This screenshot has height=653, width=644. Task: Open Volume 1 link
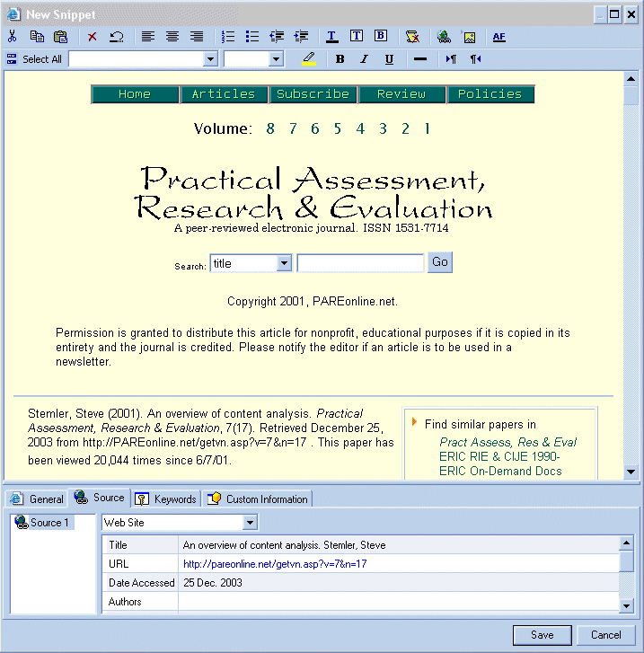(x=427, y=128)
